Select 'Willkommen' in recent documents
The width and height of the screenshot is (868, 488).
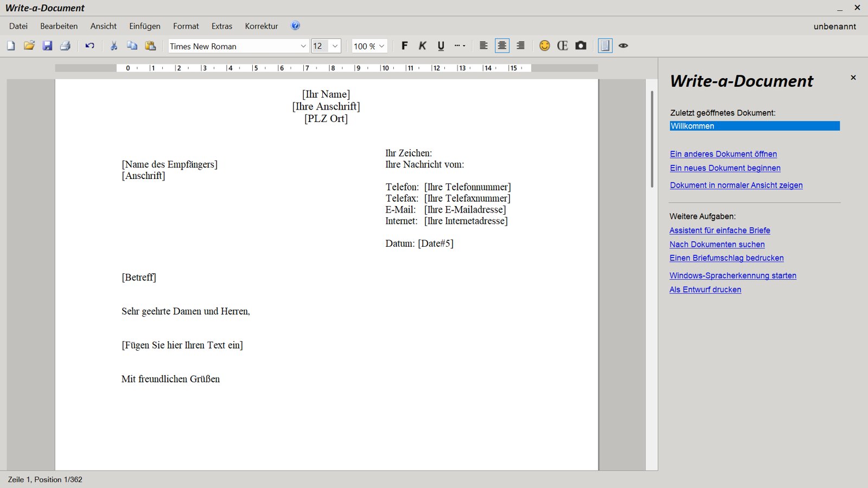click(754, 126)
